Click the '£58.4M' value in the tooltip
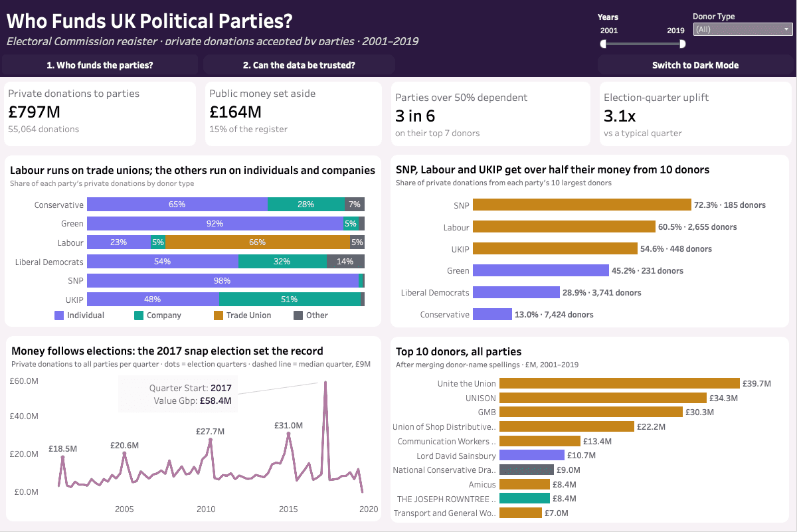Viewport: 797px width, 532px height. point(215,400)
